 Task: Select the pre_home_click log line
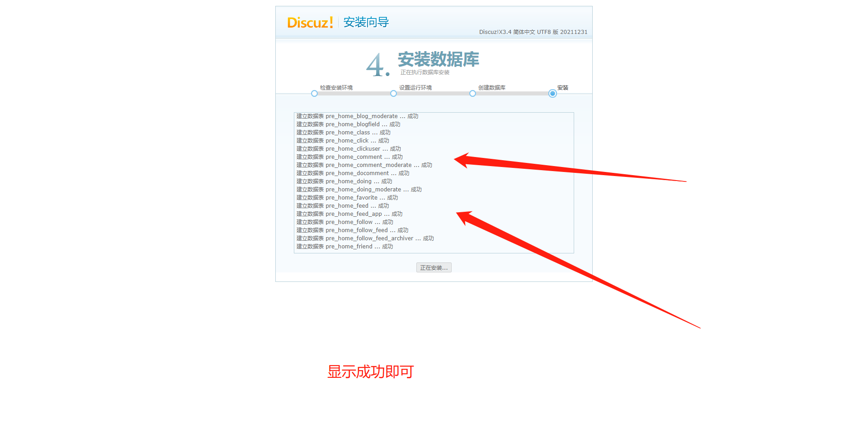tap(343, 141)
